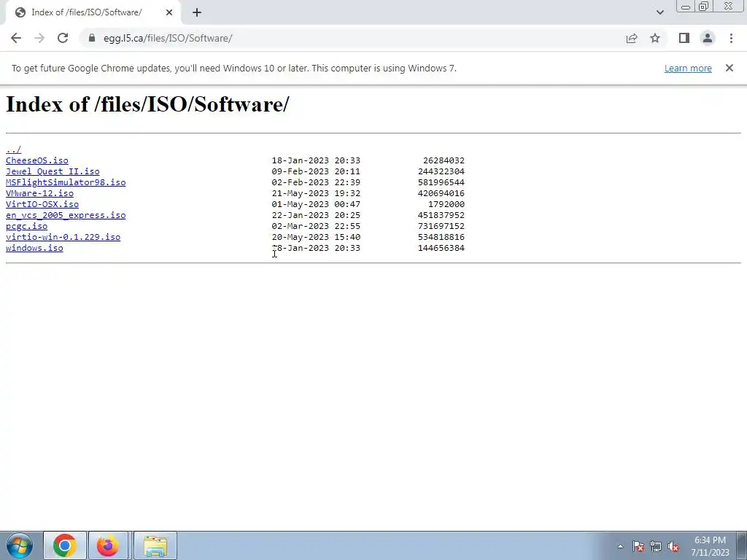Viewport: 747px width, 560px height.
Task: Download Jewel_Quest_II.iso
Action: [53, 171]
